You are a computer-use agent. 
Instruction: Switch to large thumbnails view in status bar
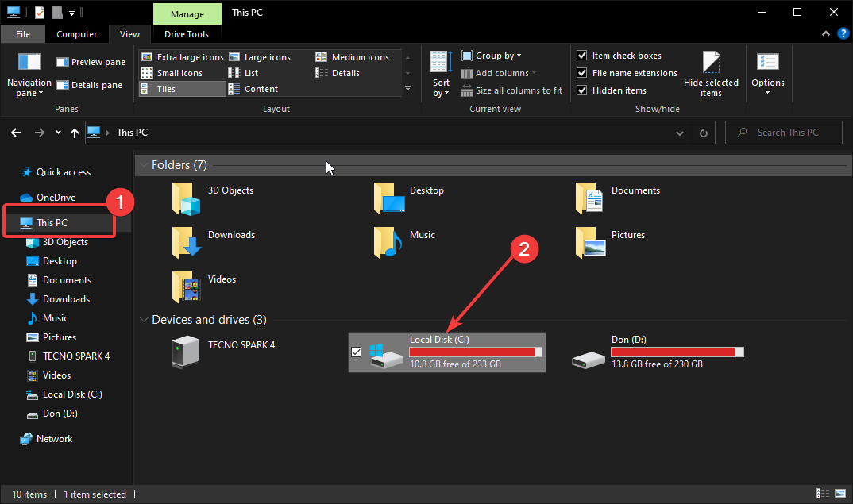(840, 493)
